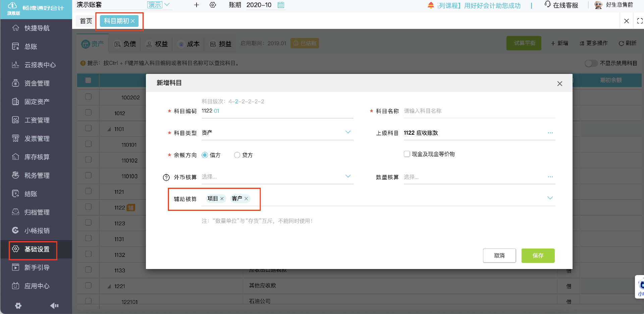Toggle 不显示禁用科目 switch
This screenshot has width=644, height=314.
tap(591, 63)
